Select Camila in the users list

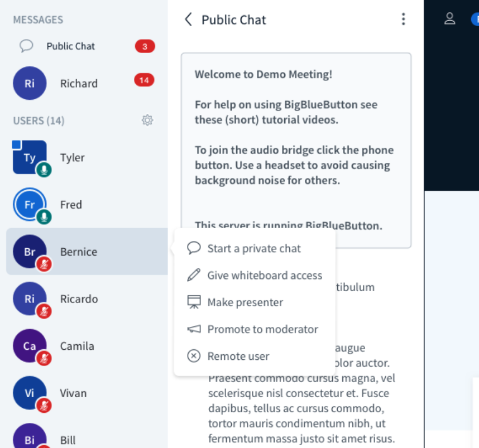pyautogui.click(x=87, y=346)
